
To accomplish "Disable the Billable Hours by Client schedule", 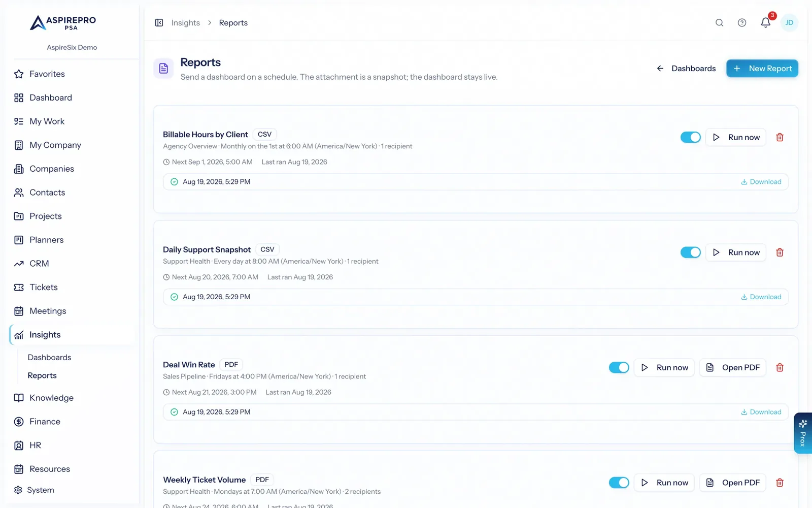I will (x=690, y=137).
